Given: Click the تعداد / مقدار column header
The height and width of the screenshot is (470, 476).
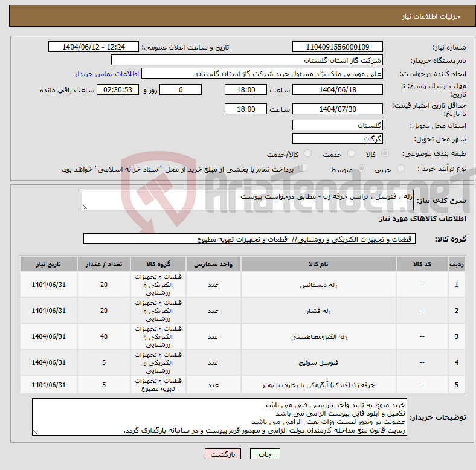Looking at the screenshot, I should coord(104,264).
